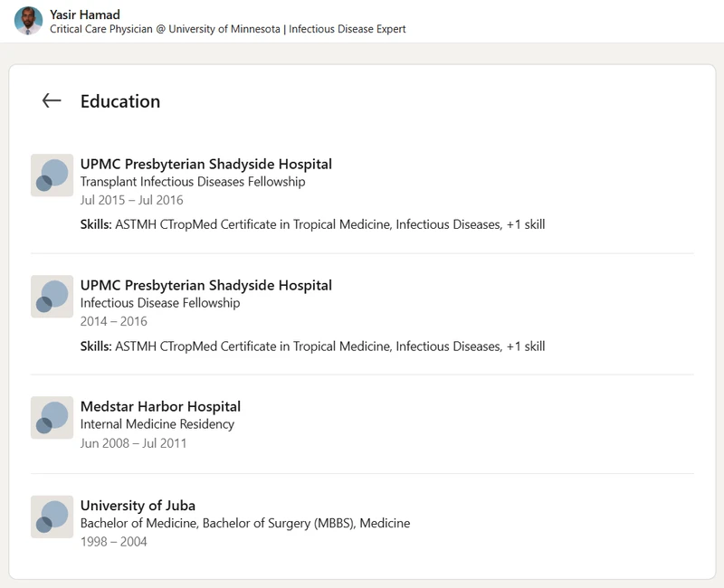Click the University of Juba logo icon

pyautogui.click(x=52, y=517)
